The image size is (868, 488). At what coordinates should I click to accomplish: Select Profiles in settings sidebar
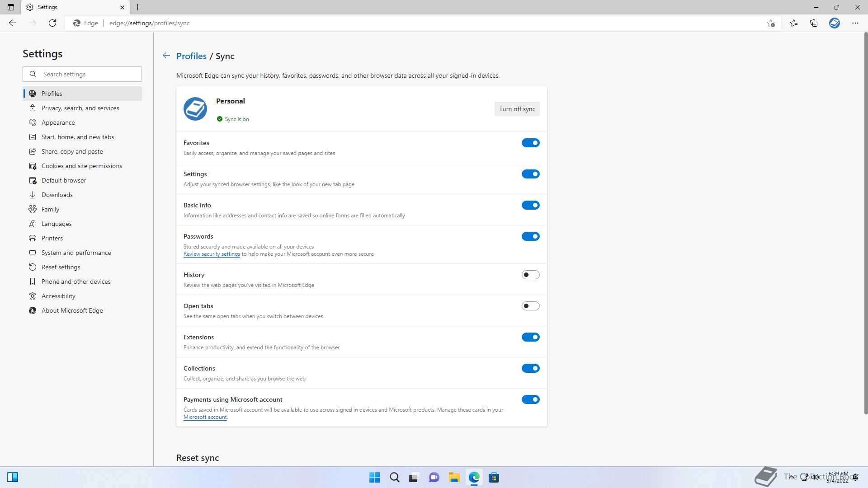(82, 94)
